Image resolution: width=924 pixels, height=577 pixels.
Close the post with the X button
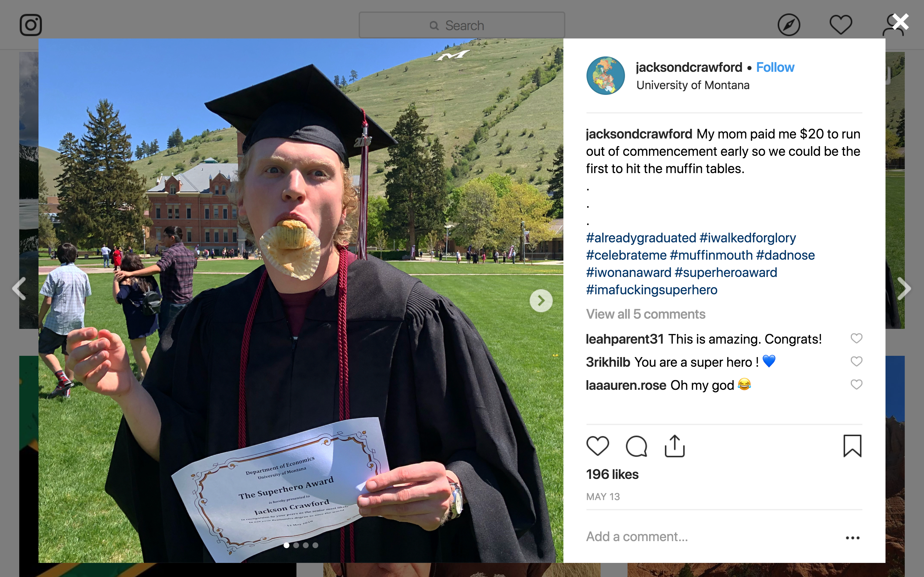tap(901, 22)
